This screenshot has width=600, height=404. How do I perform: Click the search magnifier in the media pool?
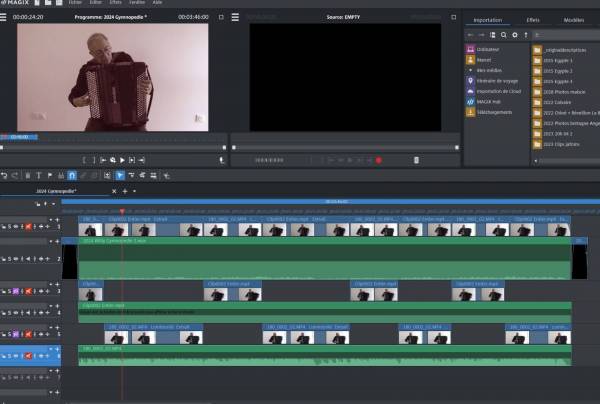(504, 35)
